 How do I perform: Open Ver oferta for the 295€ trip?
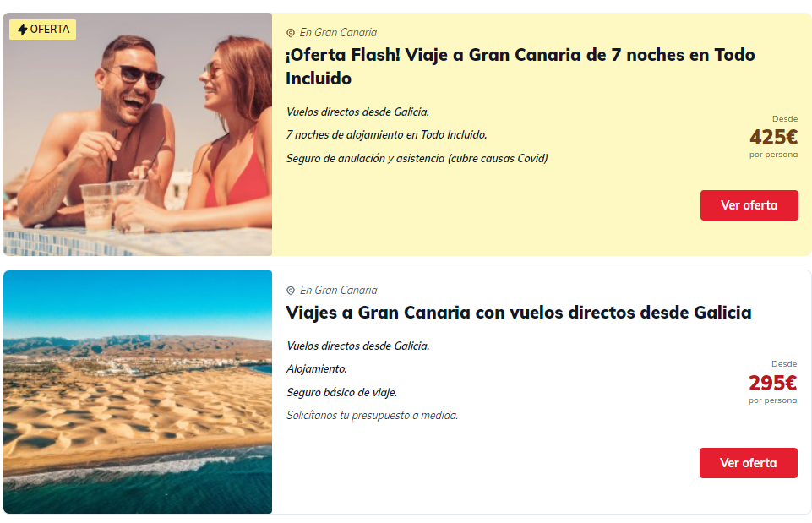749,463
